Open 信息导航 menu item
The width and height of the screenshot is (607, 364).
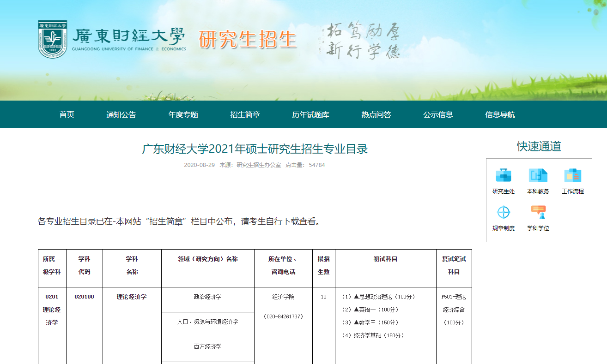(500, 115)
